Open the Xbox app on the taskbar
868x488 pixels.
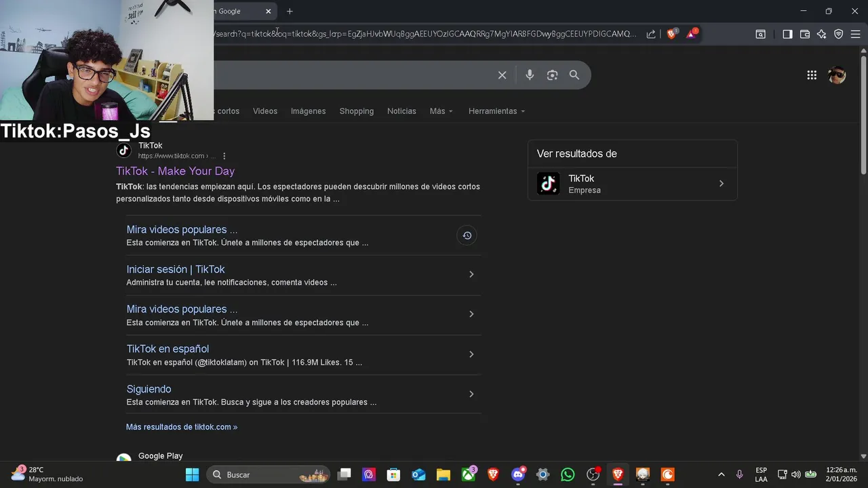tap(469, 474)
